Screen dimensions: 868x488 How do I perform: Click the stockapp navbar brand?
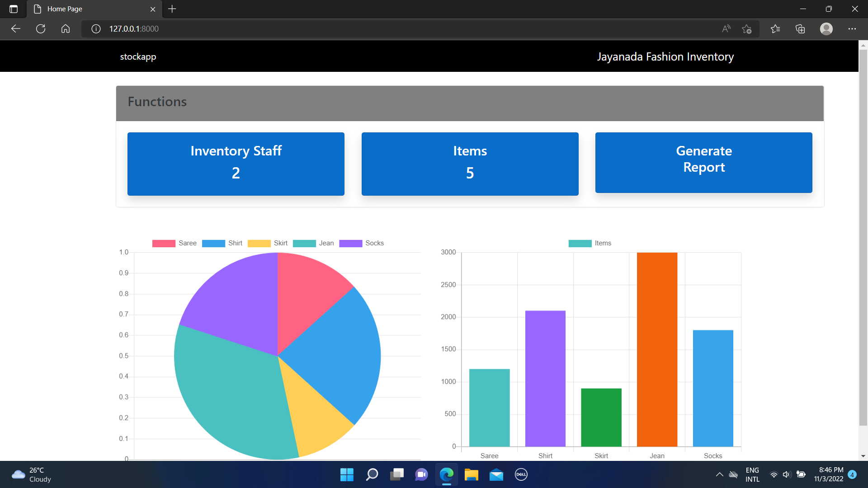tap(138, 56)
